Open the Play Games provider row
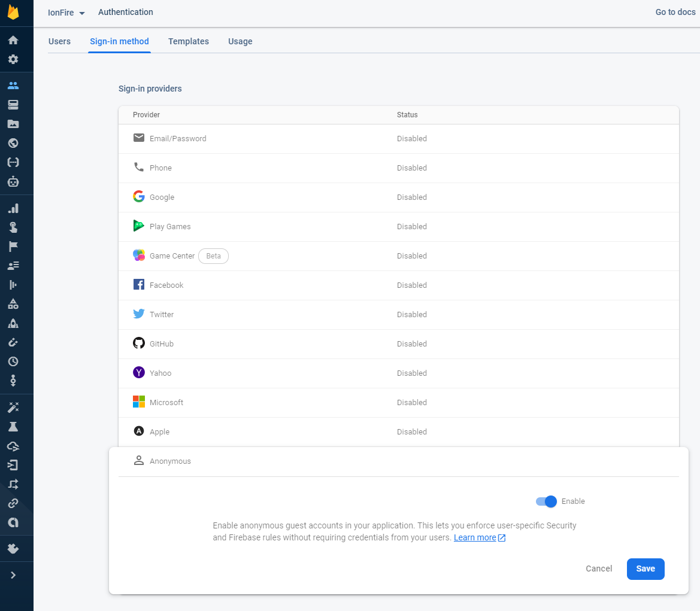The width and height of the screenshot is (700, 611). pos(399,227)
